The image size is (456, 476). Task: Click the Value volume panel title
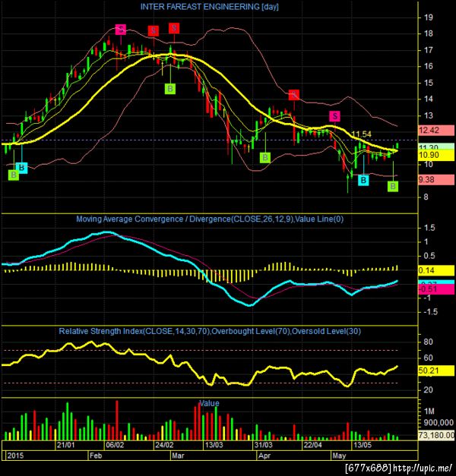tap(209, 403)
